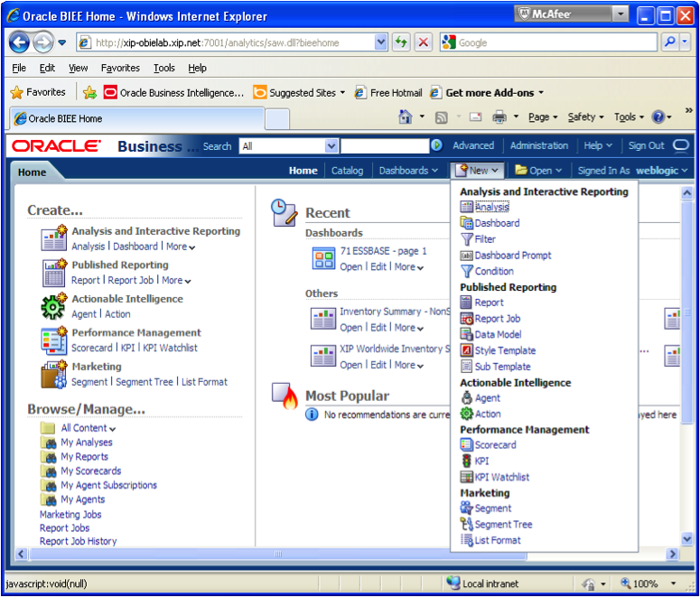700x597 pixels.
Task: Click the IE home icon
Action: [x=405, y=117]
